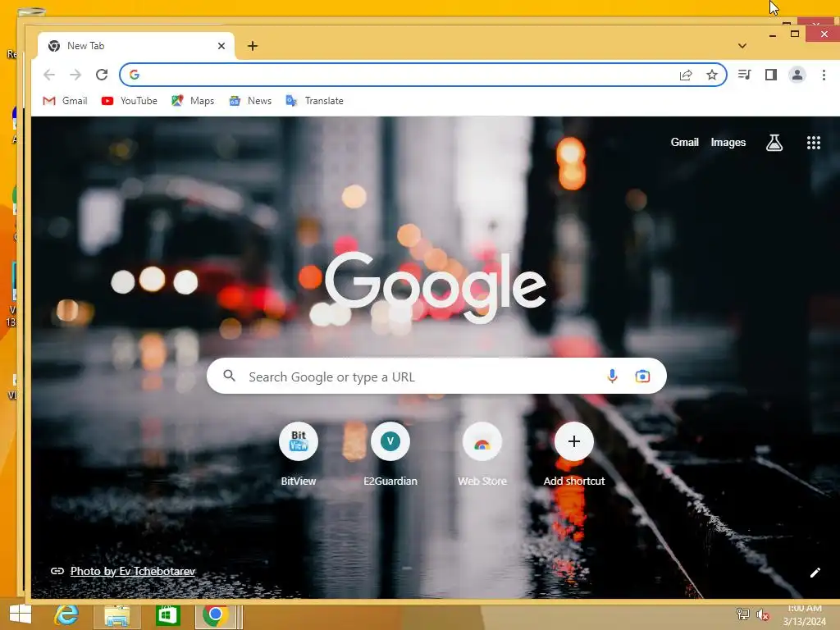The height and width of the screenshot is (630, 840).
Task: Open Gmail bookmark in bookmarks bar
Action: coord(65,101)
